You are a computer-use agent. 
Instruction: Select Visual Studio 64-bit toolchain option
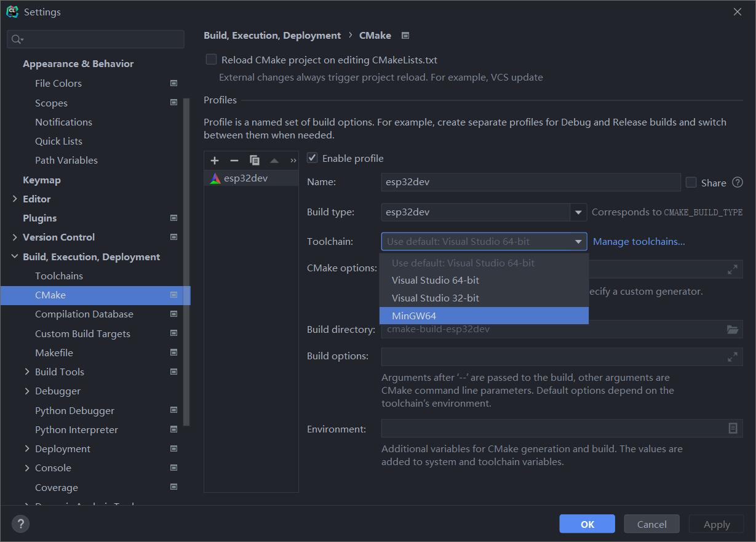(484, 280)
